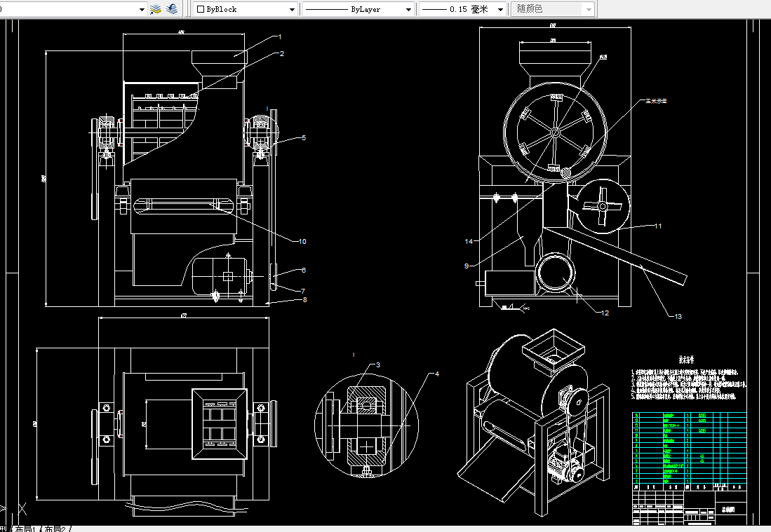Image resolution: width=771 pixels, height=532 pixels.
Task: Open the Layer Properties Manager icon
Action: click(x=156, y=9)
